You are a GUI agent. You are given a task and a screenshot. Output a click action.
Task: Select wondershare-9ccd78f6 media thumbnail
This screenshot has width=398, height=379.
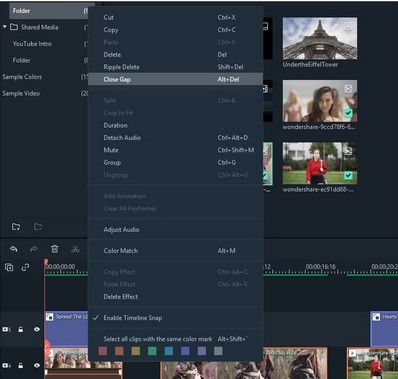tap(320, 101)
